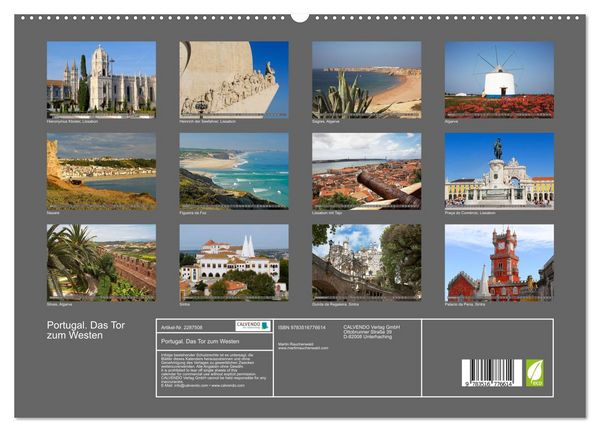Click the ISBN barcode
This screenshot has width=600, height=432.
pyautogui.click(x=492, y=373)
